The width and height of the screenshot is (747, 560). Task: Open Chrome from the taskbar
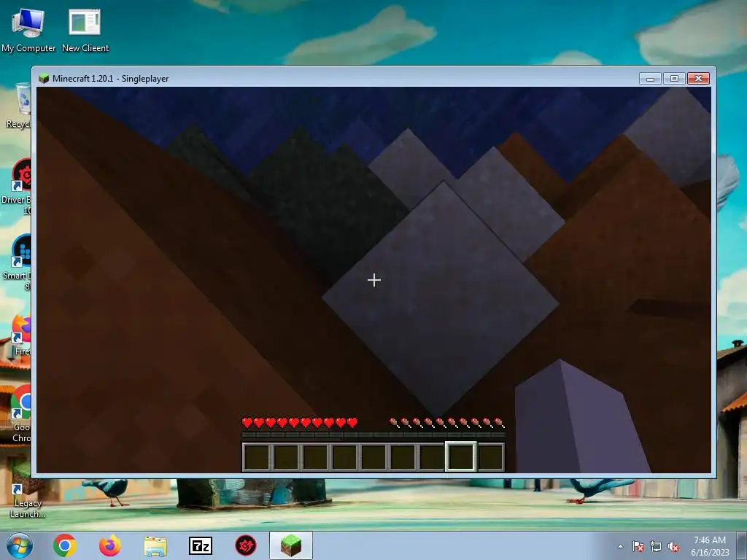click(x=65, y=545)
